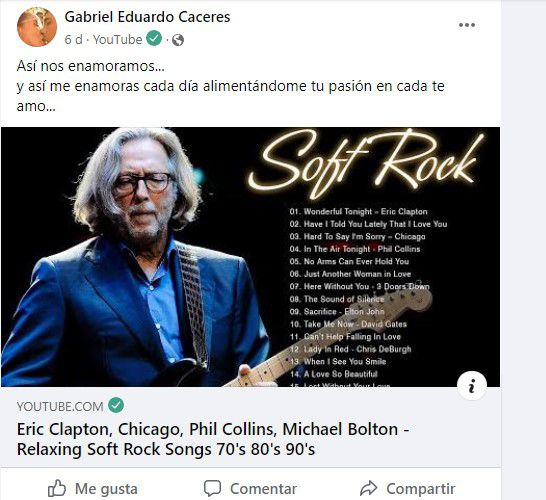
Task: Click the thumbs-up Me gusta icon
Action: (57, 488)
